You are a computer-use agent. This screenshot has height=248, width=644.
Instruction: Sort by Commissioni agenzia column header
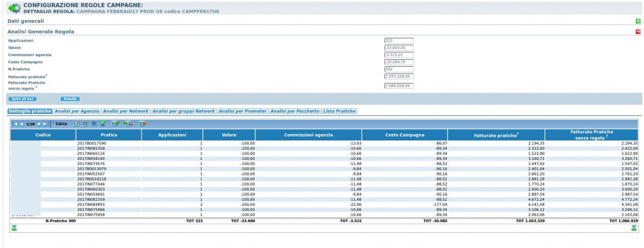click(309, 135)
